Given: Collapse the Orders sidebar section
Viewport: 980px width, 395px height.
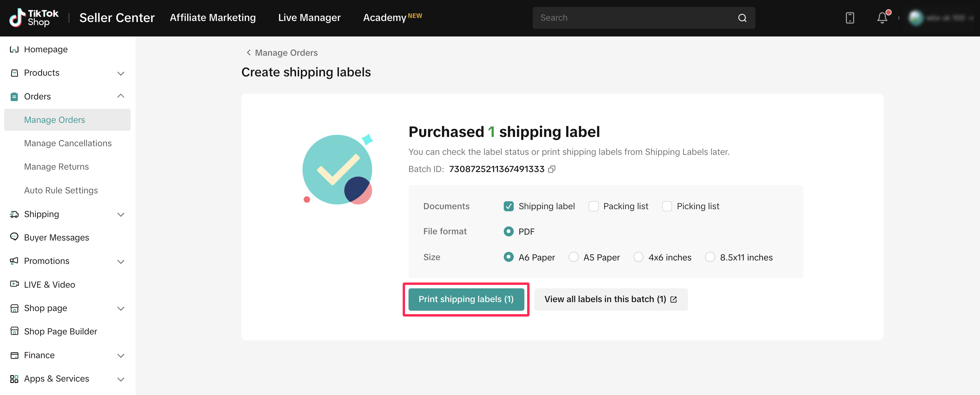Looking at the screenshot, I should click(121, 96).
